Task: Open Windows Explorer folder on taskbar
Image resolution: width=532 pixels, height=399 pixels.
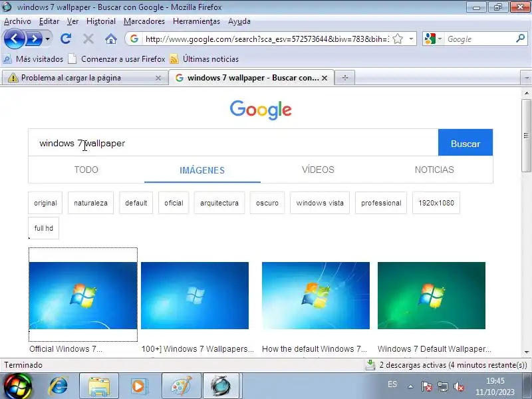Action: [98, 386]
